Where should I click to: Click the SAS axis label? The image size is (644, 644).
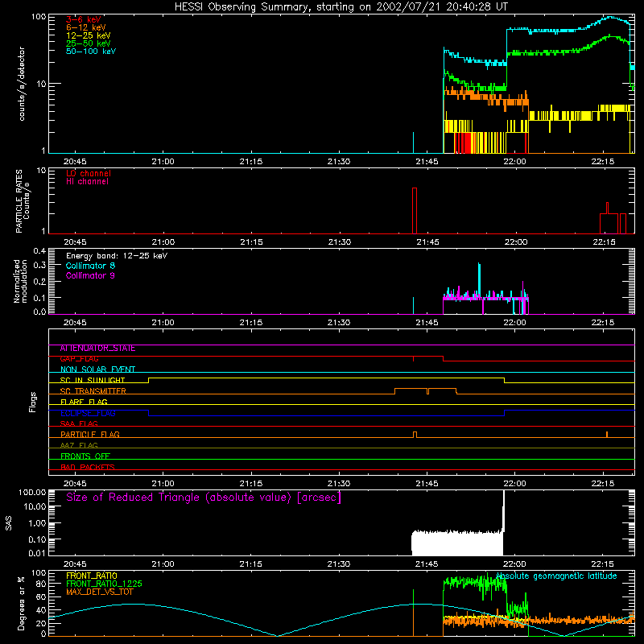click(9, 522)
